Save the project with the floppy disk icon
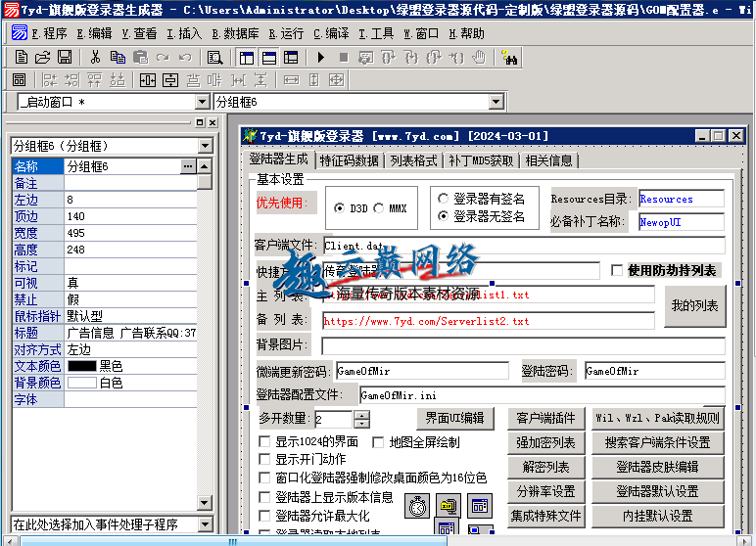The width and height of the screenshot is (756, 546). pos(65,58)
